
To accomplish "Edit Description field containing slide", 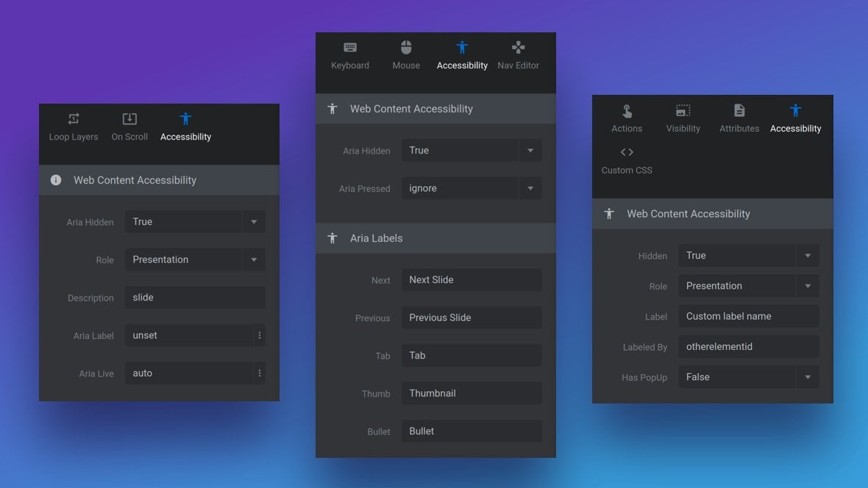I will tap(195, 298).
